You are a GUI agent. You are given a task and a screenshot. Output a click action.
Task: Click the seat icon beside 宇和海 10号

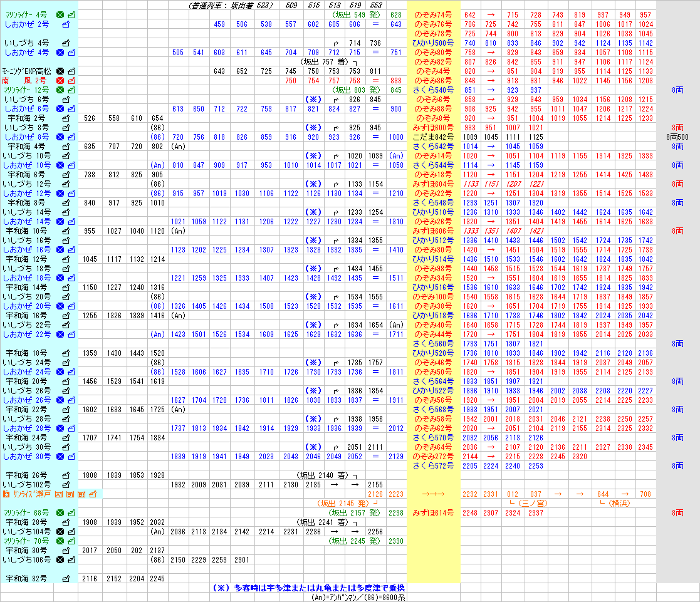click(66, 231)
